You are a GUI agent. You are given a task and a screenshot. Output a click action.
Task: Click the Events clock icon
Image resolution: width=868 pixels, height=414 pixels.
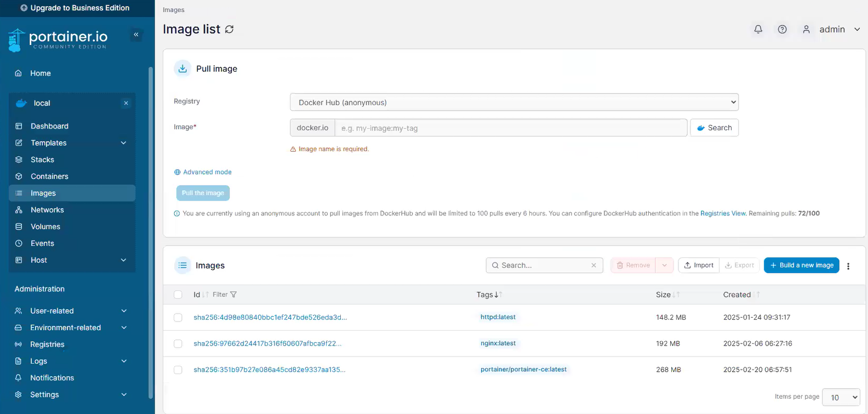click(x=19, y=243)
